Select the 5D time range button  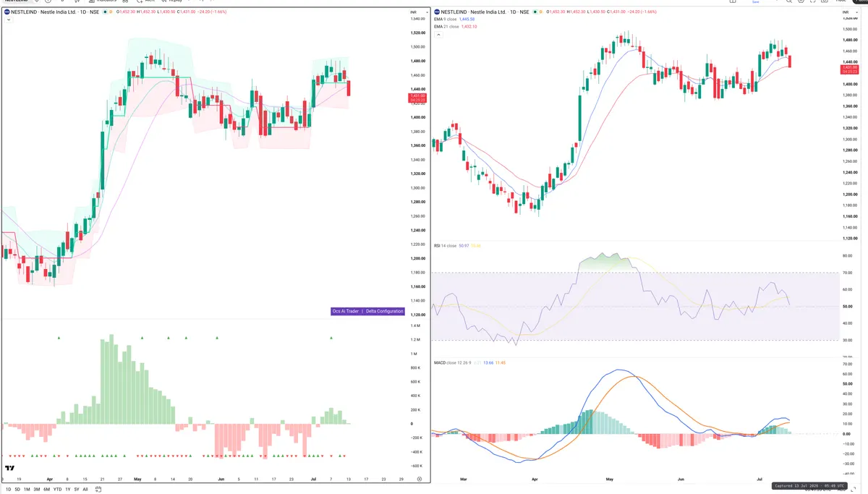[17, 489]
